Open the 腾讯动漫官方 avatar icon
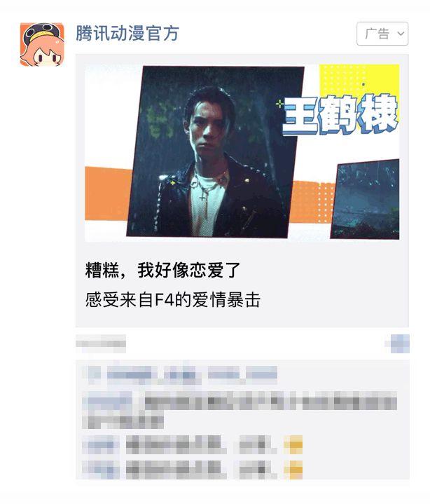The width and height of the screenshot is (430, 504). tap(42, 44)
